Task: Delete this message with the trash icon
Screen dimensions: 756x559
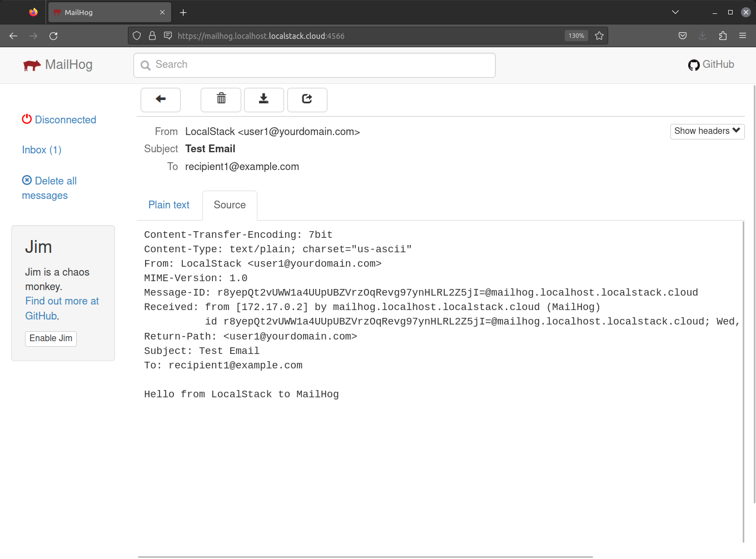Action: 221,100
